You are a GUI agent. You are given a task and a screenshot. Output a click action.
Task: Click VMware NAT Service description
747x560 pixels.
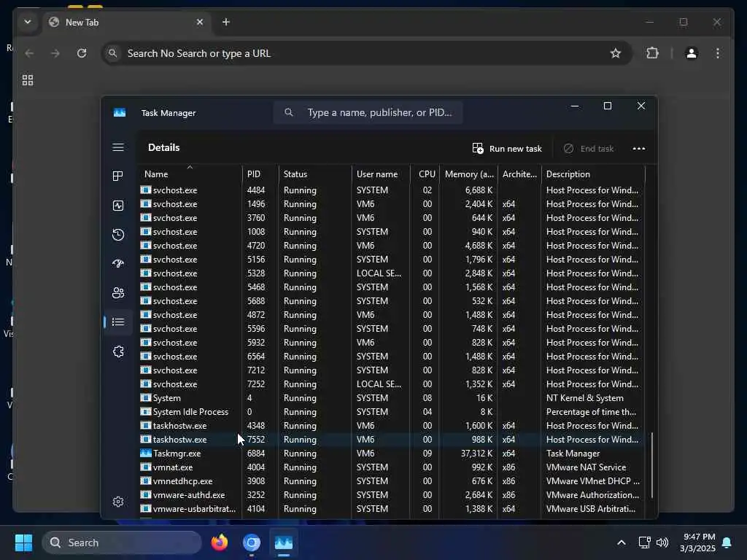[x=586, y=467]
